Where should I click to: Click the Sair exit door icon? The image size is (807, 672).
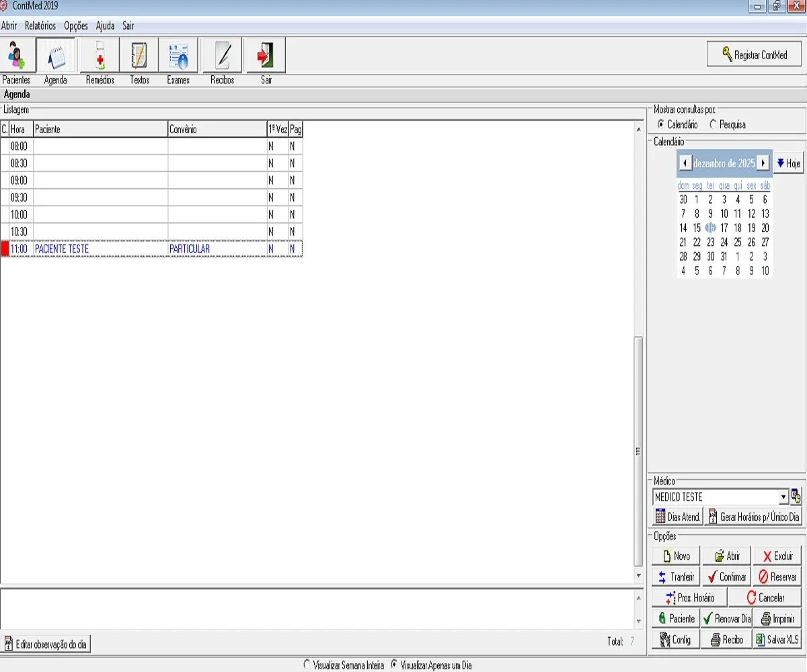pyautogui.click(x=266, y=56)
